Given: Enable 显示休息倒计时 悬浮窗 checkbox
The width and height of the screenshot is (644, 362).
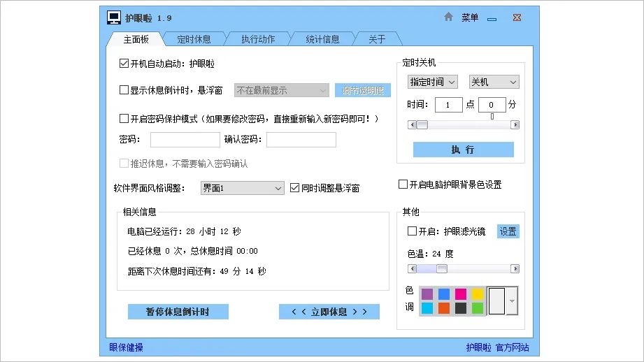Looking at the screenshot, I should coord(124,90).
